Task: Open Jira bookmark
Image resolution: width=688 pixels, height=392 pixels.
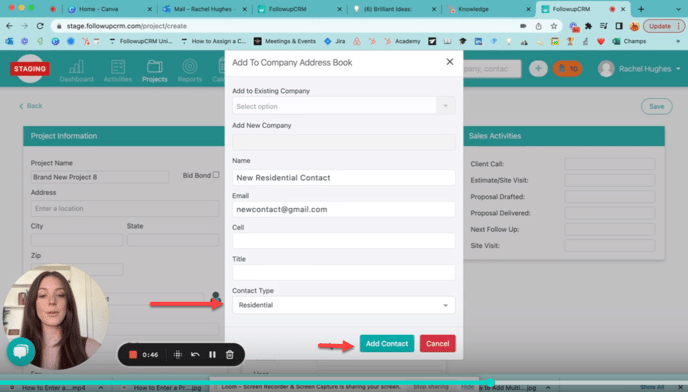Action: [334, 41]
